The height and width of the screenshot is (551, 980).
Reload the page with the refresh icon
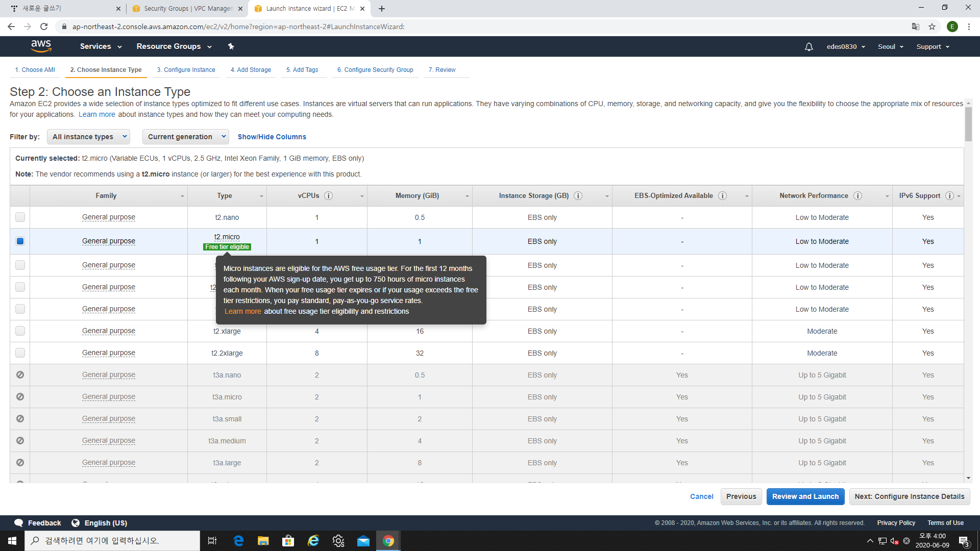(44, 27)
